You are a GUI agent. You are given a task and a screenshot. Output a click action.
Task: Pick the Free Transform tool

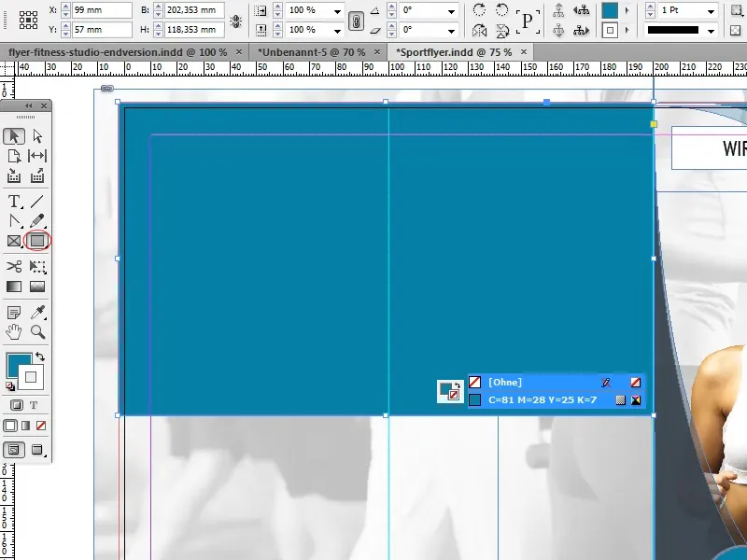point(37,266)
